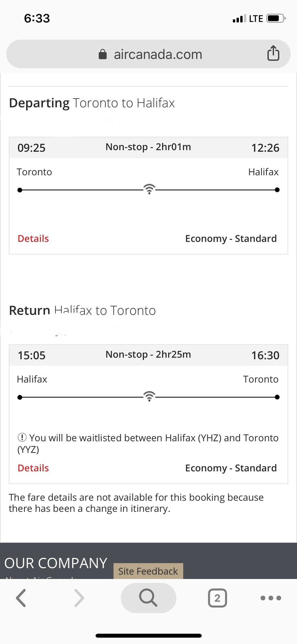Tap the 15:05 return departure time
The image size is (297, 644).
32,356
